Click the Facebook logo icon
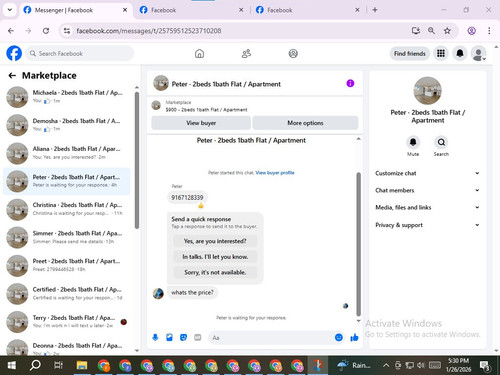Viewport: 500px width, 375px height. click(14, 53)
